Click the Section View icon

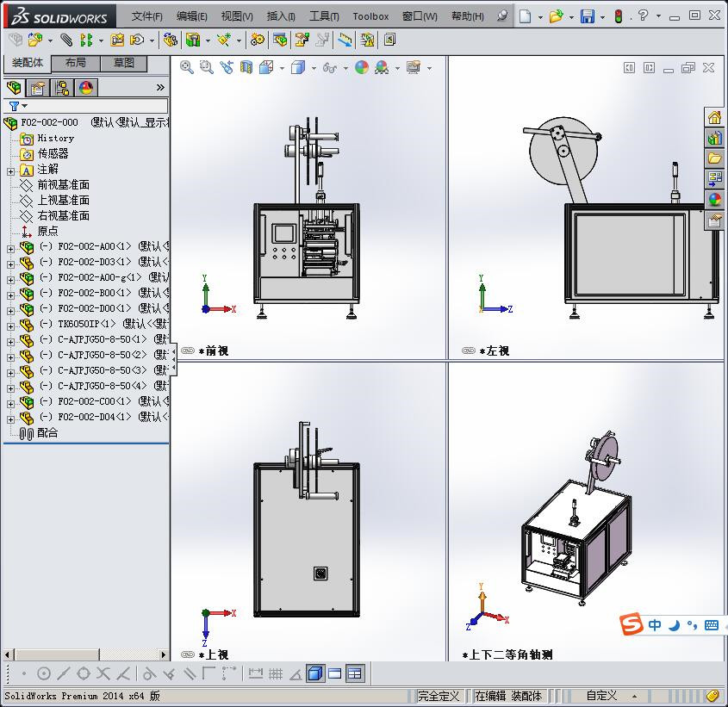pos(246,68)
